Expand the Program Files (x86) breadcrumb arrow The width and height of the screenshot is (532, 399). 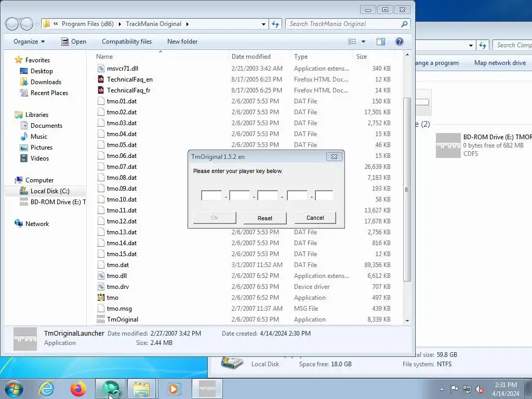coord(120,24)
